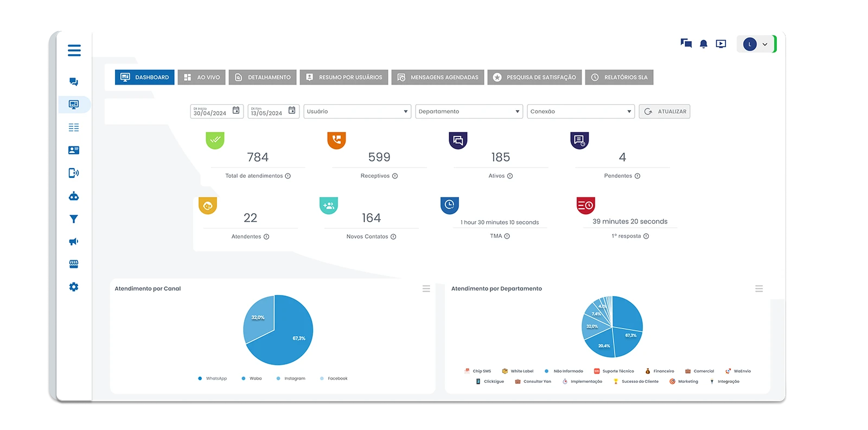Open the funnel filter sidebar icon
The image size is (868, 430).
[74, 219]
